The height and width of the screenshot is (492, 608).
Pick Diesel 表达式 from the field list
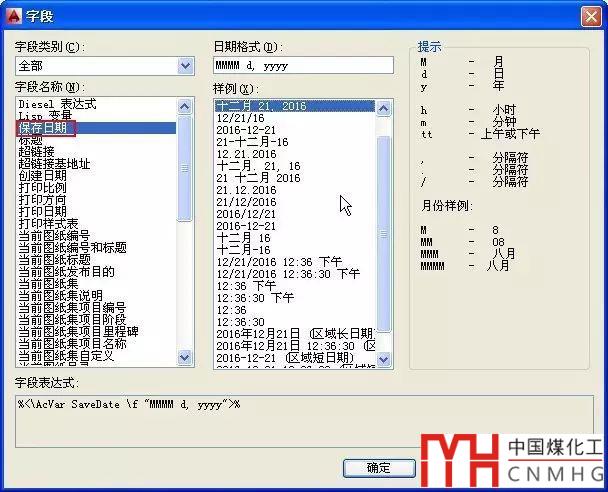point(57,104)
